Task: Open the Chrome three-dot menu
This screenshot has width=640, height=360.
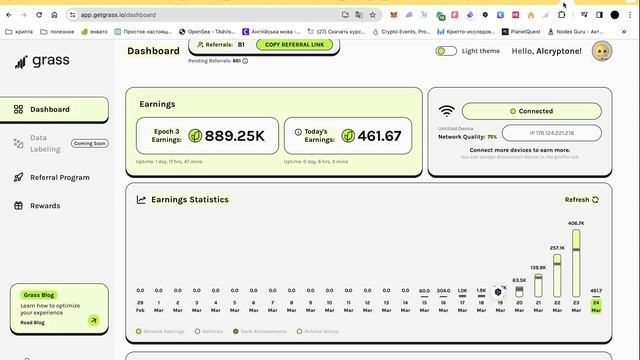Action: [630, 15]
